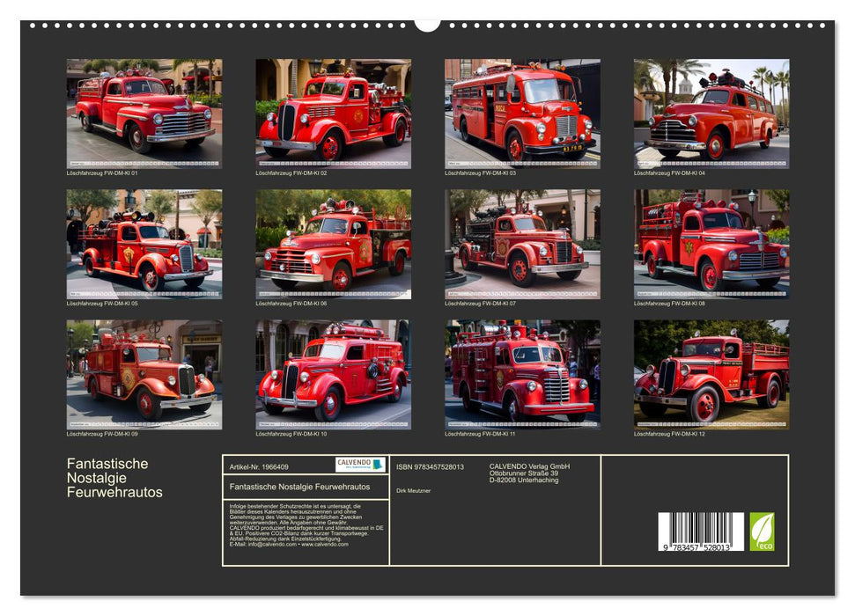Click the green eco leaf icon
Image resolution: width=855 pixels, height=616 pixels.
click(762, 532)
